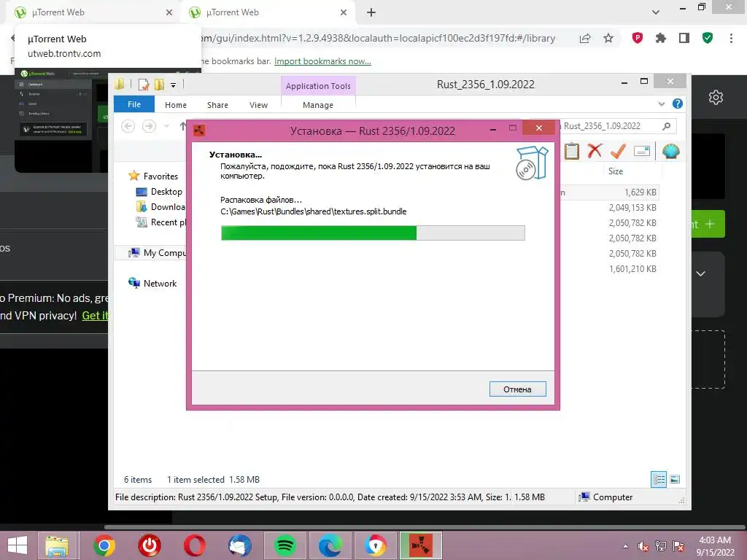Click the Explorer back navigation arrow
Screen dimensions: 747x560
[128, 126]
